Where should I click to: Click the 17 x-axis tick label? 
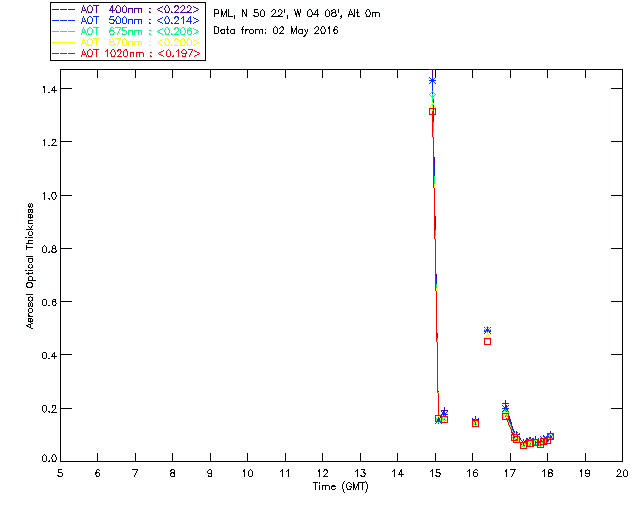(510, 473)
